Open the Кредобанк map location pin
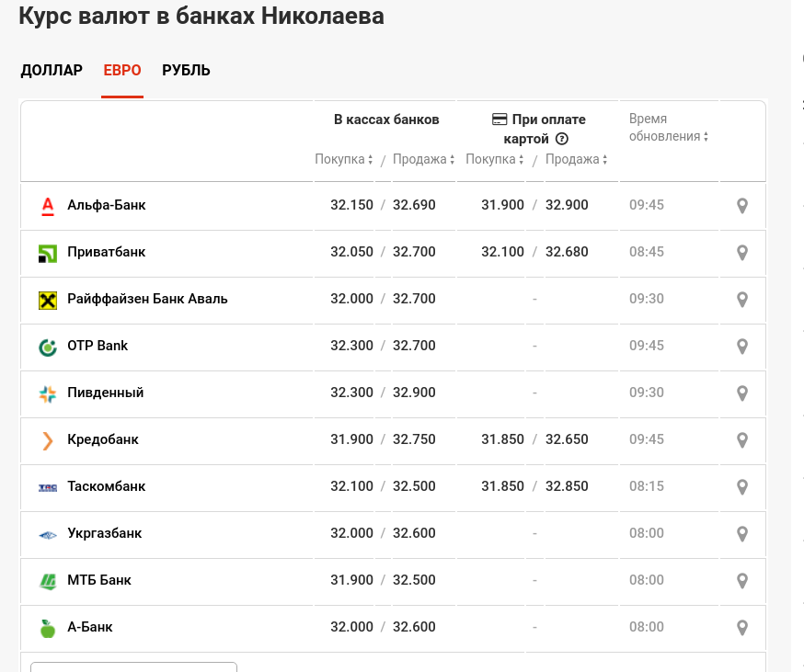 pos(742,439)
